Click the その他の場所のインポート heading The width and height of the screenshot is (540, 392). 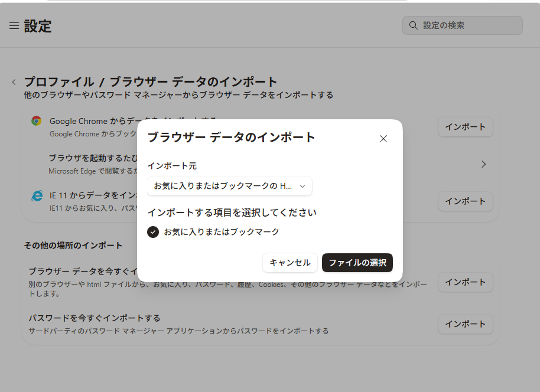[73, 246]
